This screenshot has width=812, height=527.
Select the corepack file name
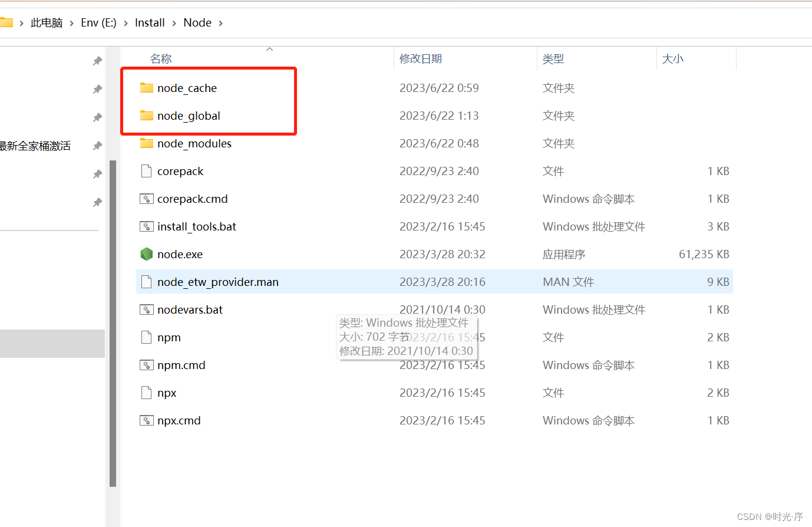(x=180, y=171)
